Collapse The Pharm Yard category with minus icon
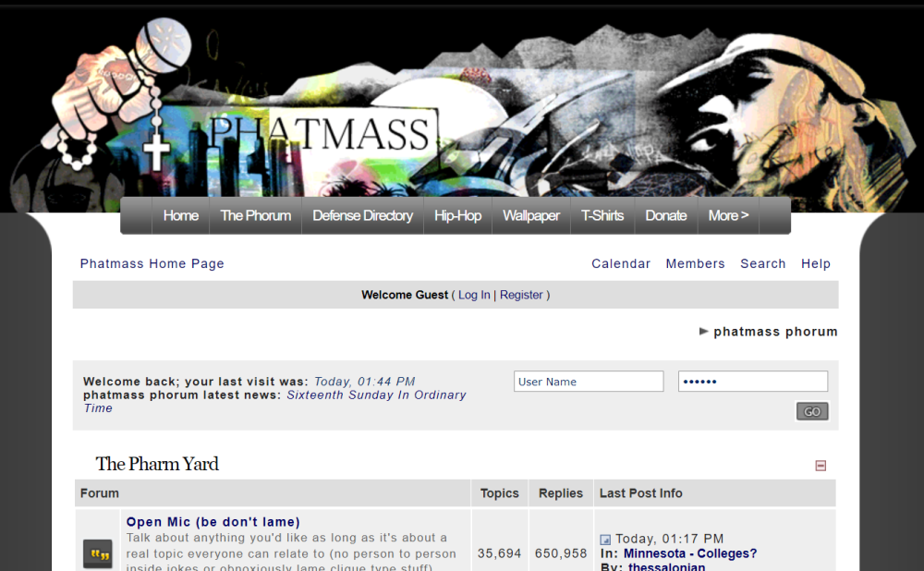Image resolution: width=924 pixels, height=571 pixels. (821, 466)
